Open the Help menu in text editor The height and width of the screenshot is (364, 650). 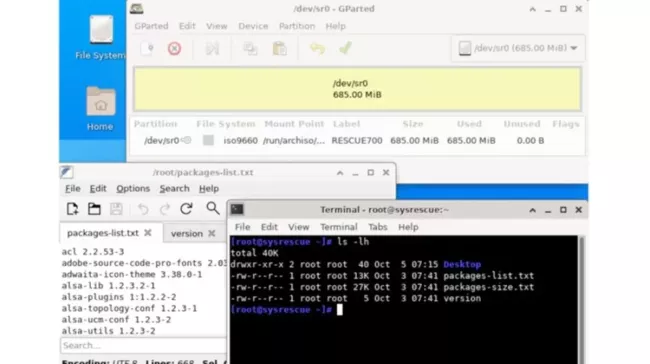(209, 189)
